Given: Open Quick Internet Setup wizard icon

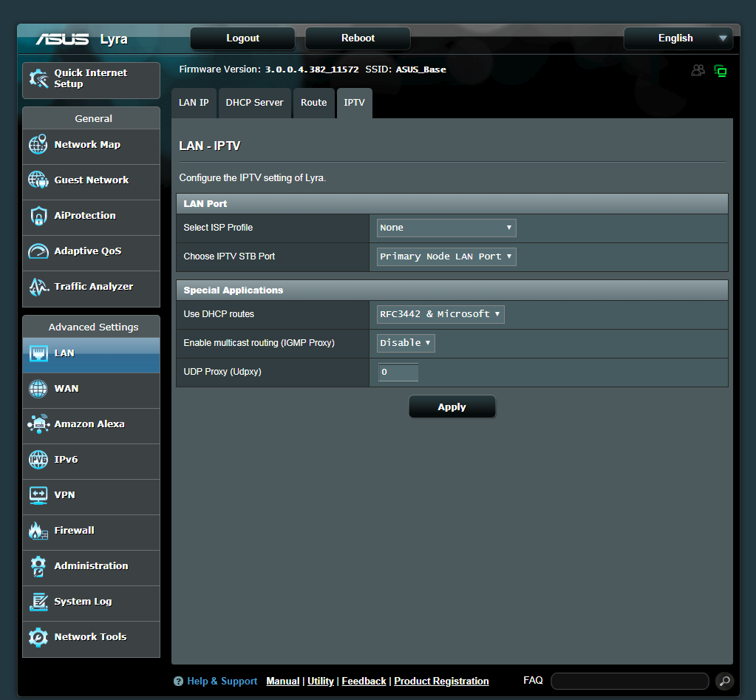Looking at the screenshot, I should (38, 78).
